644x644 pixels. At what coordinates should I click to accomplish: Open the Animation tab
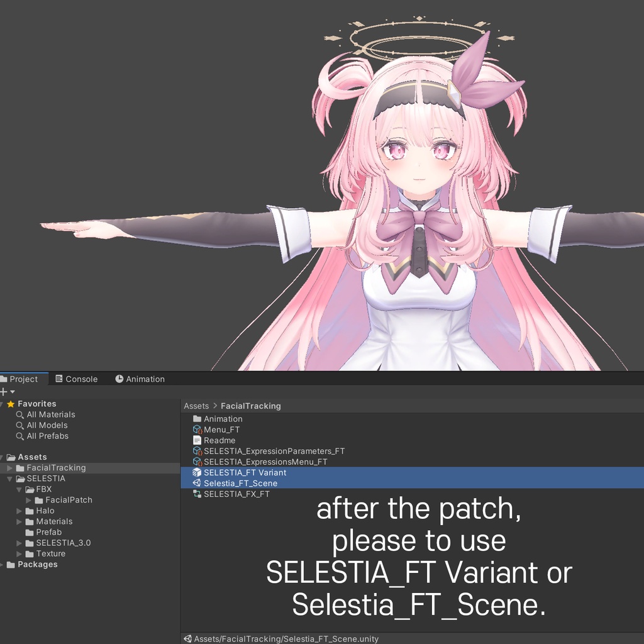point(139,379)
